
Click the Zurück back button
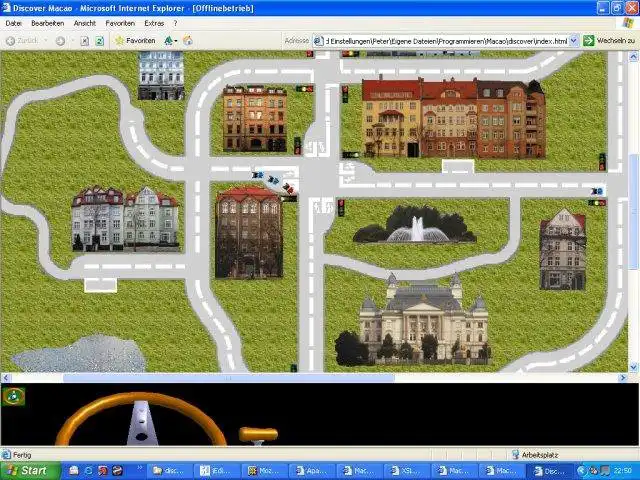pyautogui.click(x=22, y=41)
